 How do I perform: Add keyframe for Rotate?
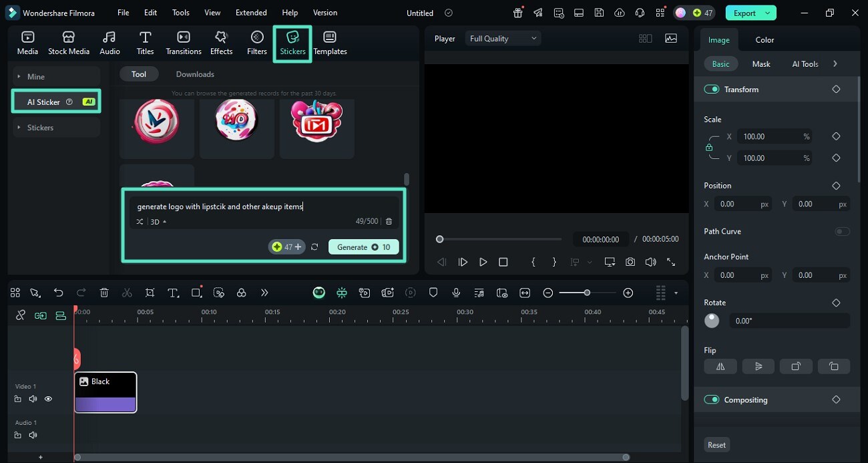coord(836,303)
